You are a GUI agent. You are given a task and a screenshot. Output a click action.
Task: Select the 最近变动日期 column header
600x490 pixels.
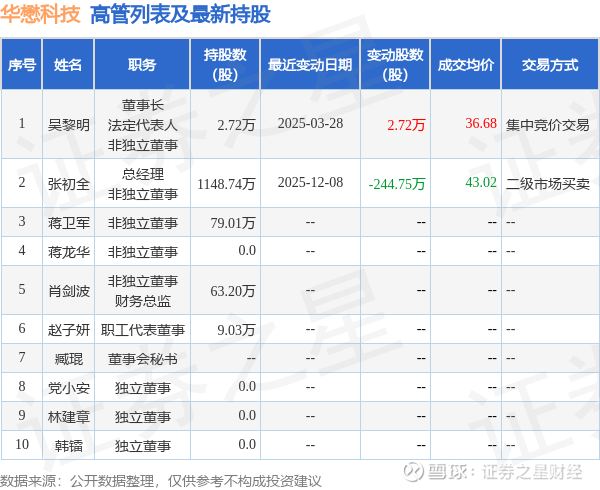pos(310,65)
